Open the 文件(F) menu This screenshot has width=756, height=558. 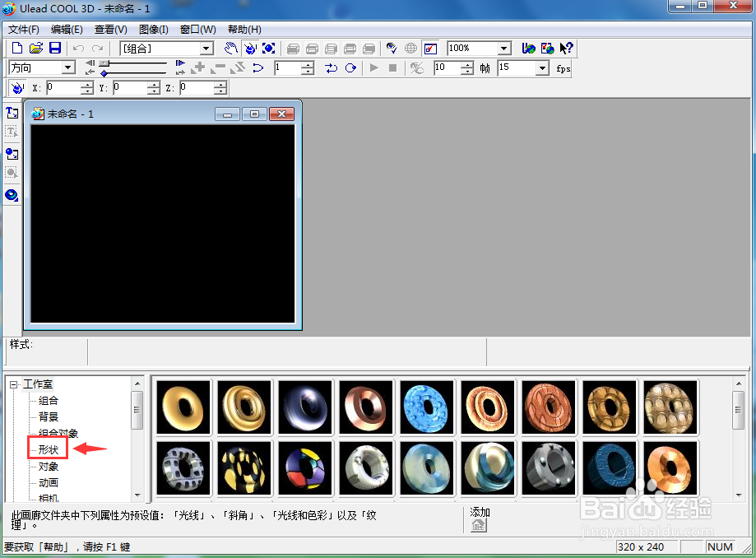click(24, 30)
